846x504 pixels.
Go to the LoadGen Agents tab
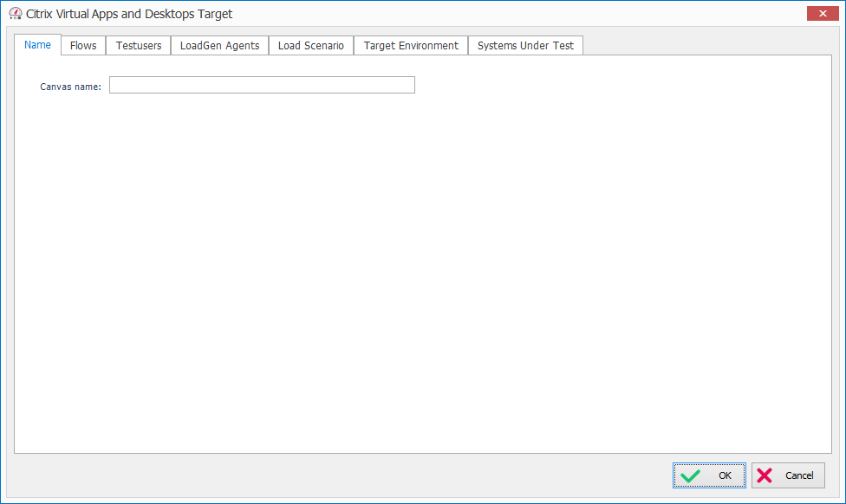click(x=219, y=46)
